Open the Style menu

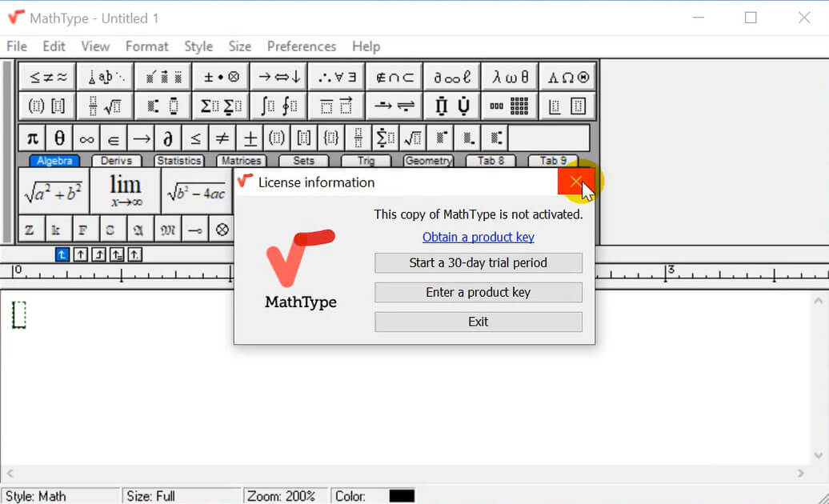pyautogui.click(x=198, y=46)
